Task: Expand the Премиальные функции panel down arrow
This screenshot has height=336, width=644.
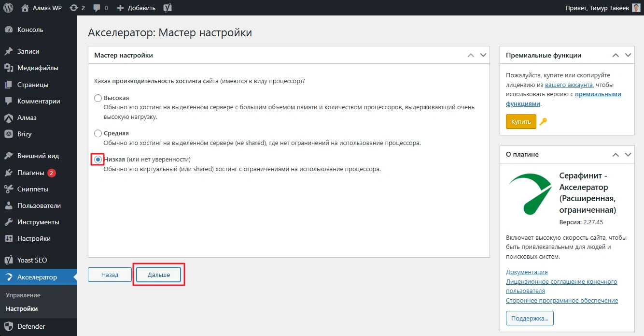Action: (628, 56)
